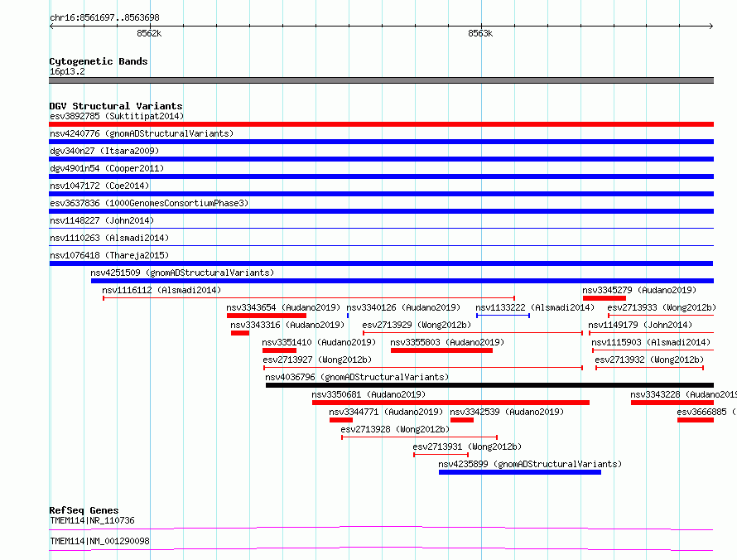The width and height of the screenshot is (737, 560).
Task: Open the nsv3343228 variant label
Action: click(x=683, y=394)
